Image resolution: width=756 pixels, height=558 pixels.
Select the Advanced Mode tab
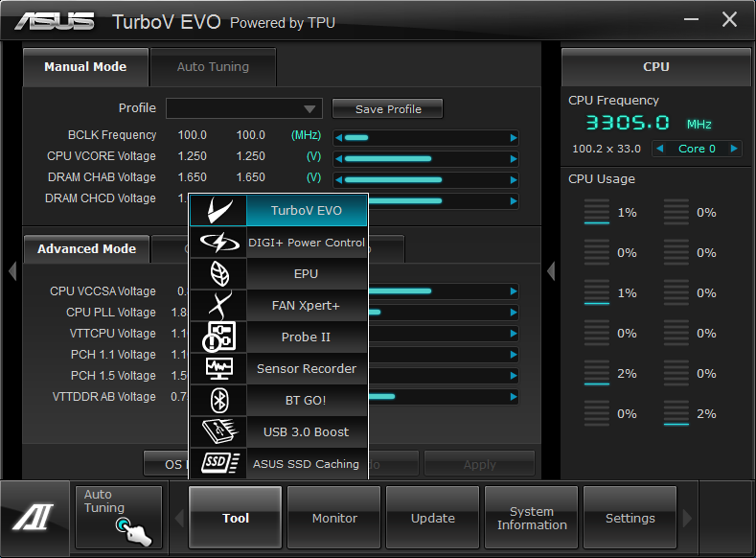86,249
